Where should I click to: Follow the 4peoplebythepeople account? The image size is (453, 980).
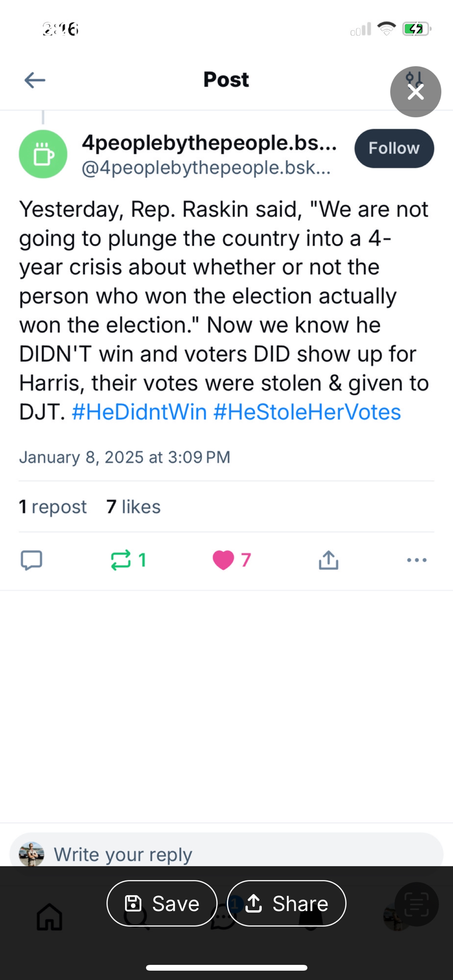[x=394, y=148]
